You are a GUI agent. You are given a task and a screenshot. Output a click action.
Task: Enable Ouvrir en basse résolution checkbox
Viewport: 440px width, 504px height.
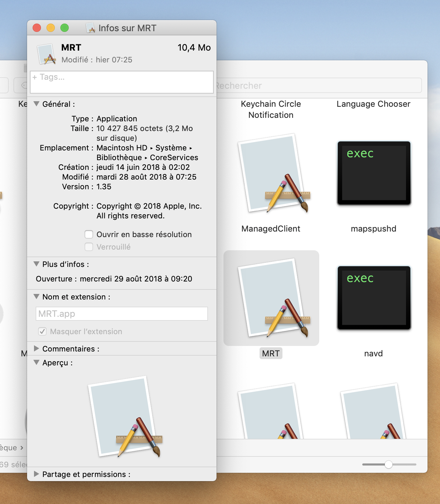tap(89, 235)
